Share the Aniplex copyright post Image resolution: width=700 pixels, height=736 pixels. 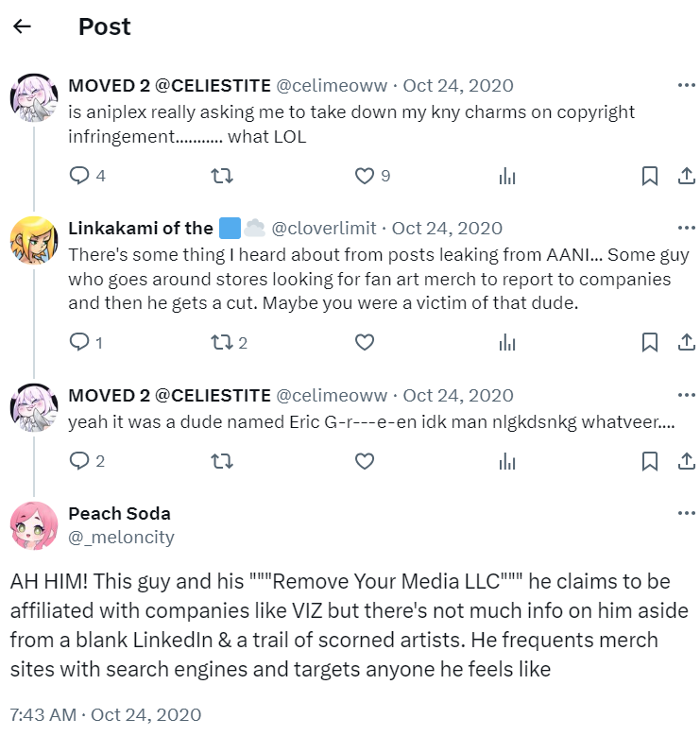tap(686, 176)
